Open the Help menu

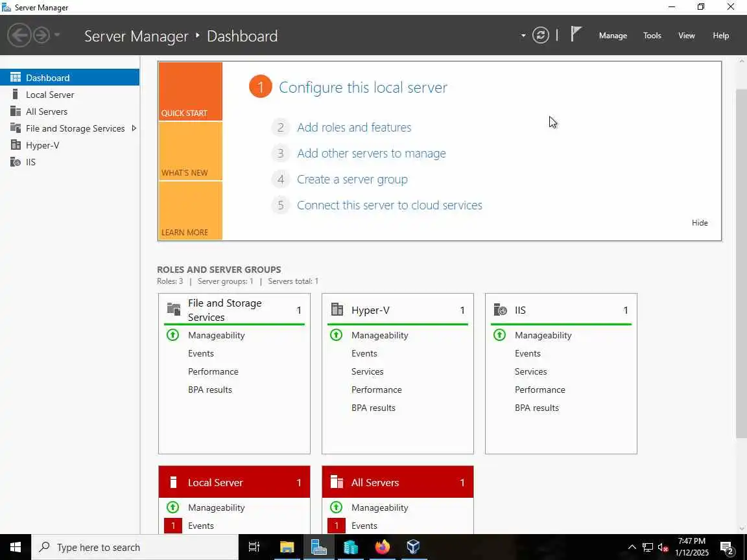[x=720, y=35]
